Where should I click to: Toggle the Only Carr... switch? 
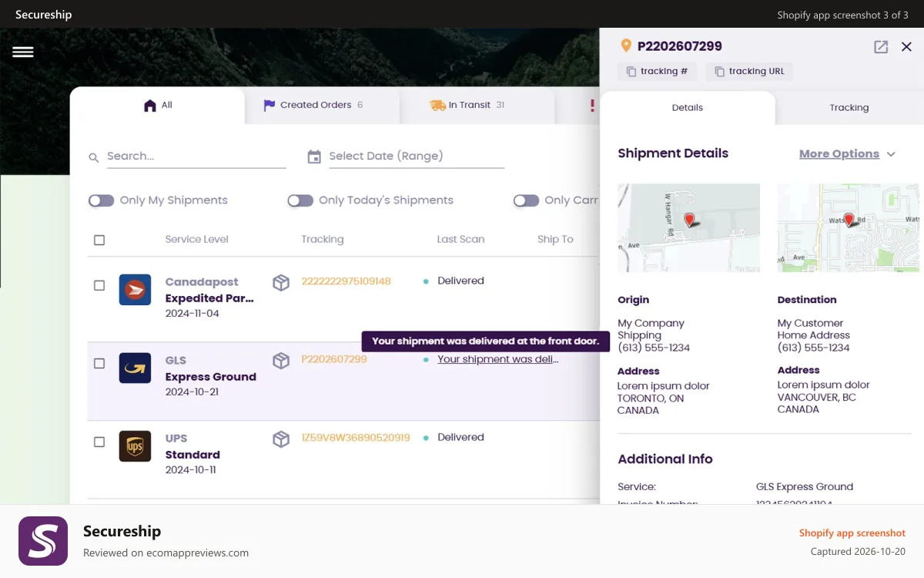click(526, 200)
